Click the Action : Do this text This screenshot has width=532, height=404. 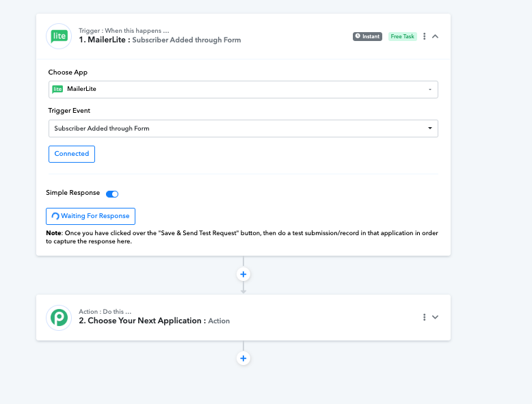click(105, 312)
